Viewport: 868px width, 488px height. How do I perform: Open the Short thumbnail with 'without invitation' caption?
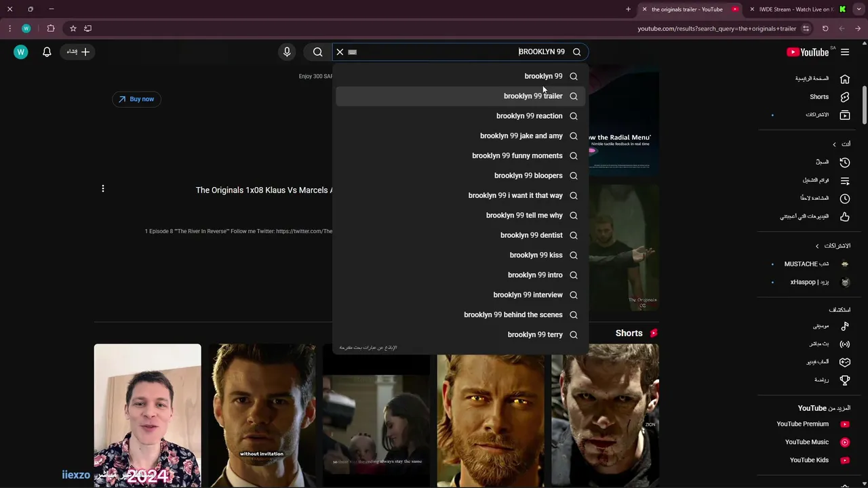coord(262,415)
